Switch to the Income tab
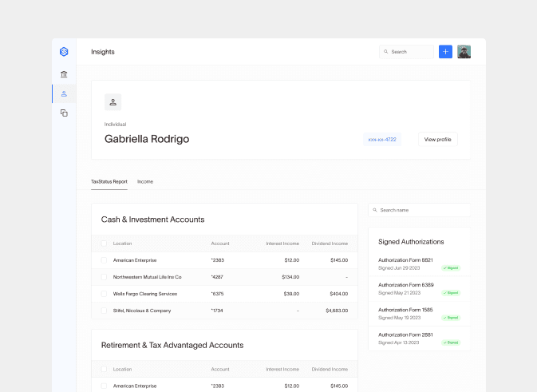Image resolution: width=537 pixels, height=392 pixels. click(x=145, y=182)
